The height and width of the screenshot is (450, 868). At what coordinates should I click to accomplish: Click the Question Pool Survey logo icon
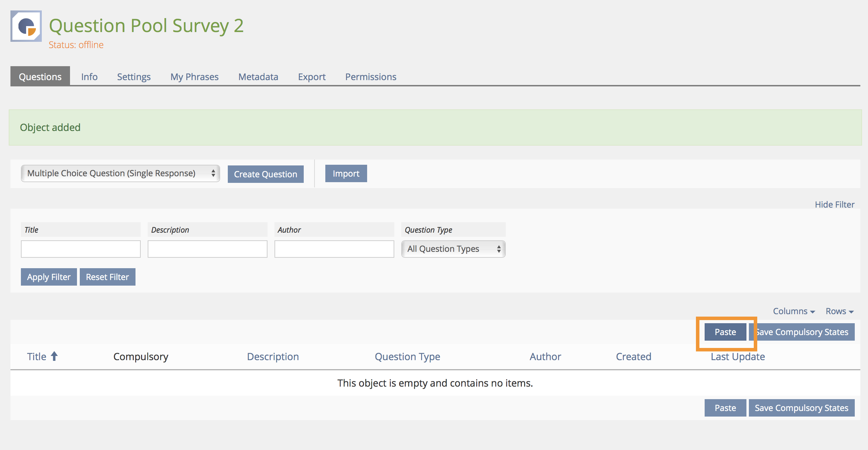(26, 26)
